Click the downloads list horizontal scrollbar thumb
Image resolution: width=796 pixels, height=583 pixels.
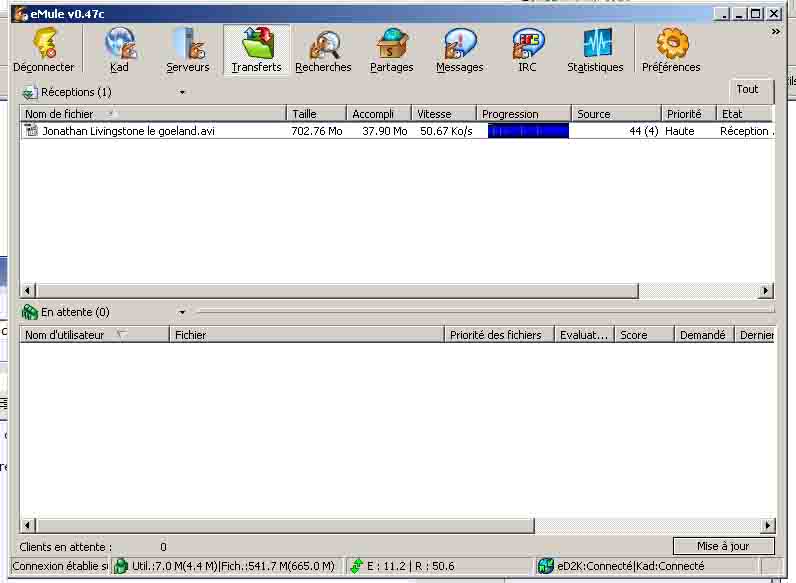pos(337,290)
